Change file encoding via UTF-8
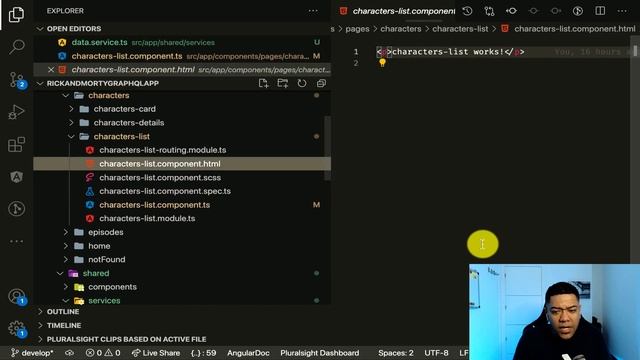 (436, 353)
